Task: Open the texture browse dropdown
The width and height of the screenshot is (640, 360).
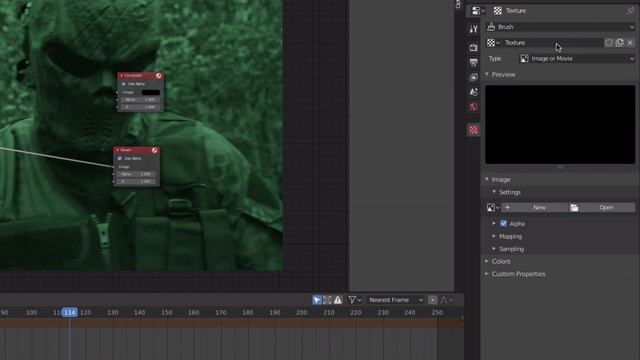Action: 493,42
